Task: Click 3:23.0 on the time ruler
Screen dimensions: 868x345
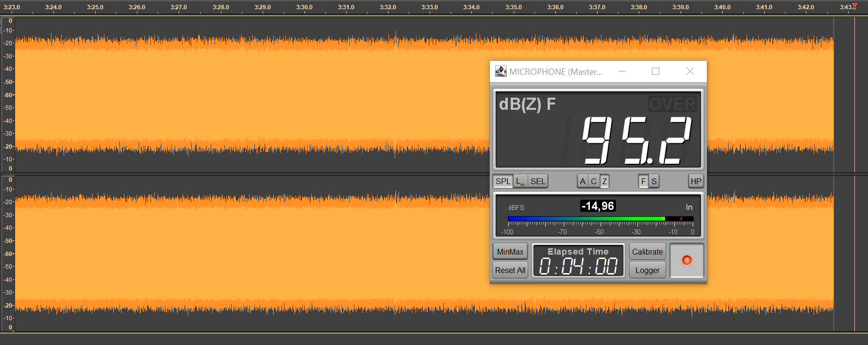Action: [x=12, y=7]
